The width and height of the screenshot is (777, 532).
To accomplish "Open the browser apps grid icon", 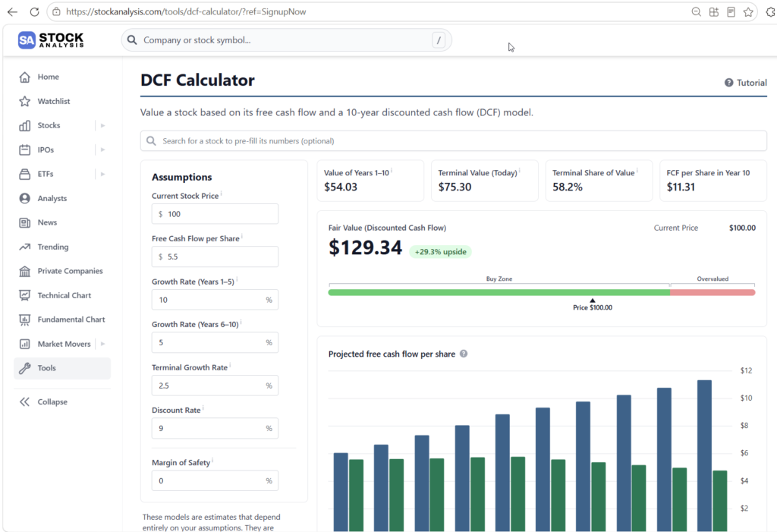I will pos(713,12).
